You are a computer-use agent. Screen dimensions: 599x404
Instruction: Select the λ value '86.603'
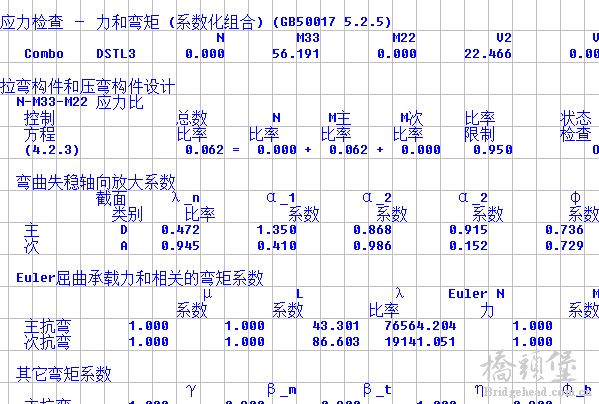(x=336, y=342)
